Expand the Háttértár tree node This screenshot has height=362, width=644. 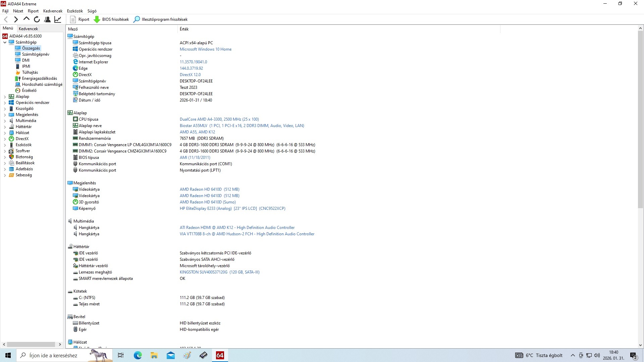pos(5,127)
